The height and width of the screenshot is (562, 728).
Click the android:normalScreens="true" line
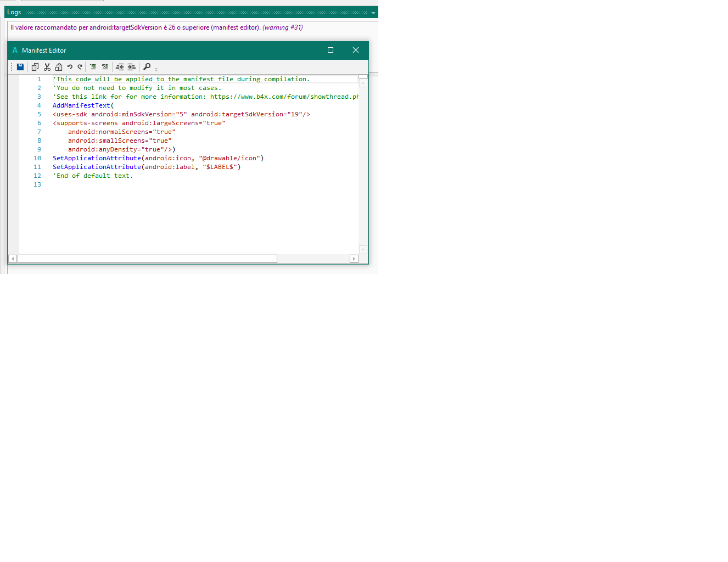122,132
